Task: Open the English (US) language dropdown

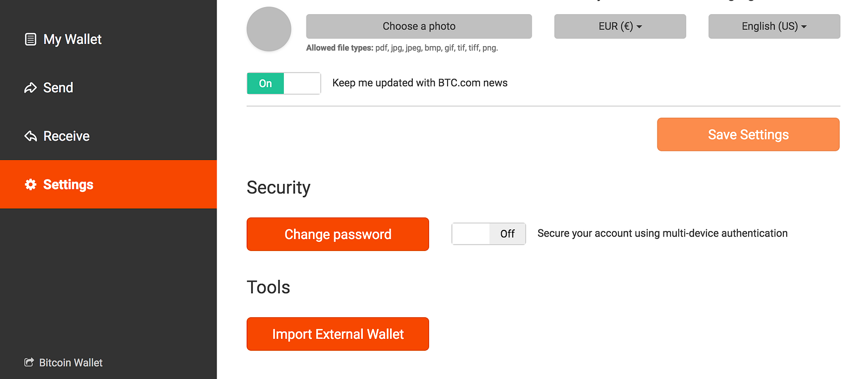Action: (774, 26)
